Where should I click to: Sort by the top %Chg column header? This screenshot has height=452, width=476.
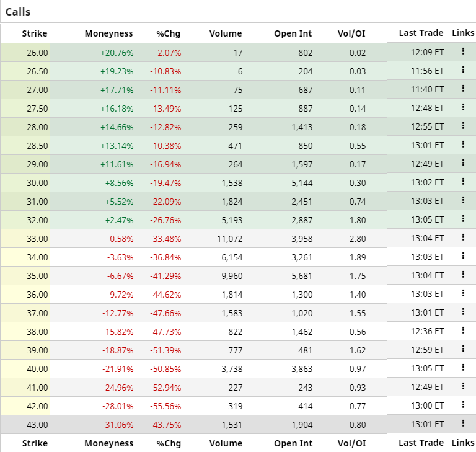tap(168, 33)
